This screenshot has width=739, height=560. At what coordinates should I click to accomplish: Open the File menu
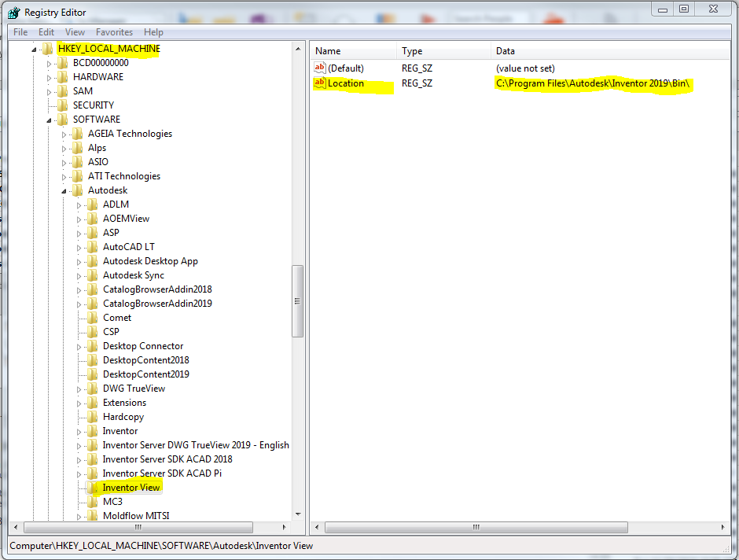(x=20, y=32)
